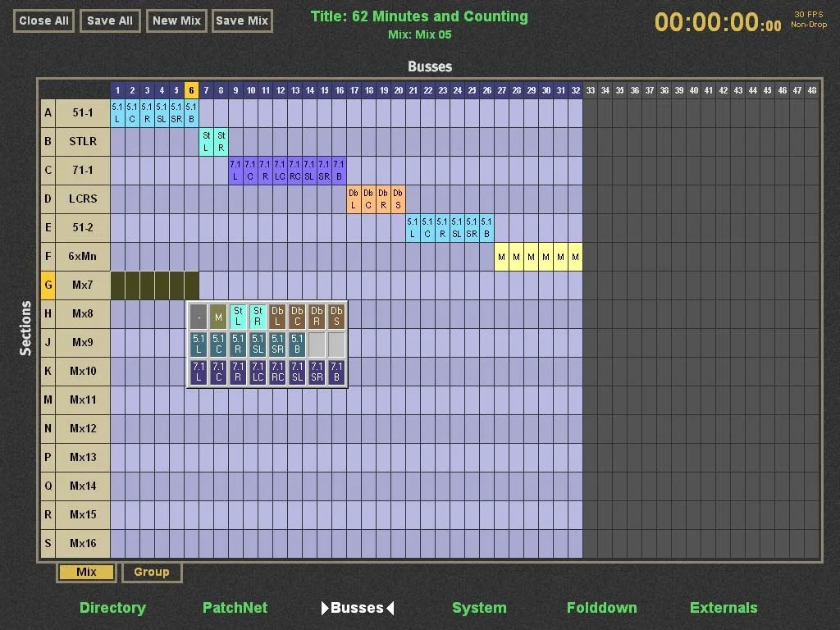This screenshot has height=630, width=840.
Task: Open the Busses page
Action: (358, 608)
